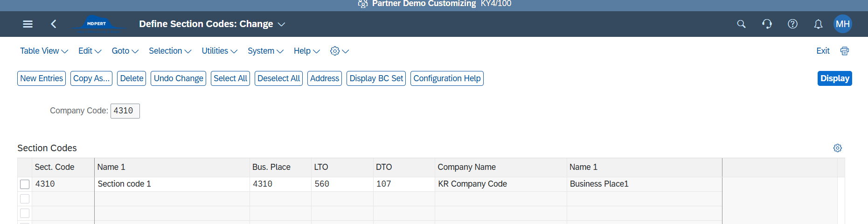Open the search magnifier icon
This screenshot has height=224, width=868.
[x=741, y=24]
